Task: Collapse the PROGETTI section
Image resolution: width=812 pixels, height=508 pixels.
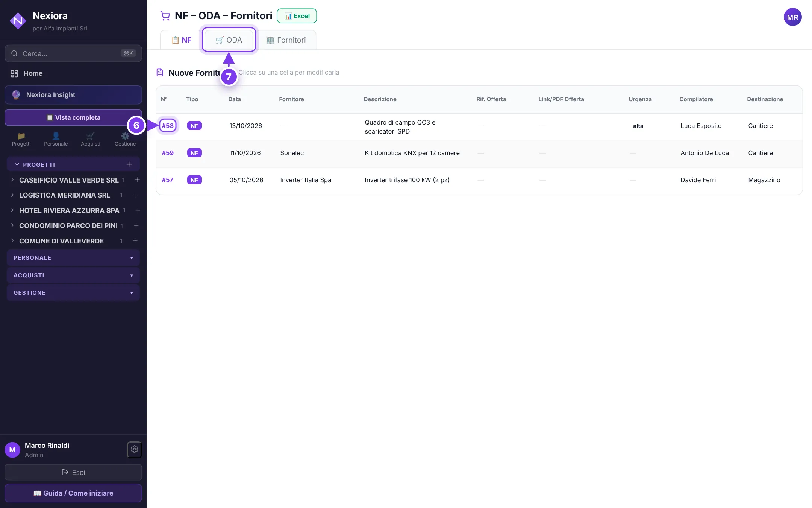Action: tap(17, 164)
